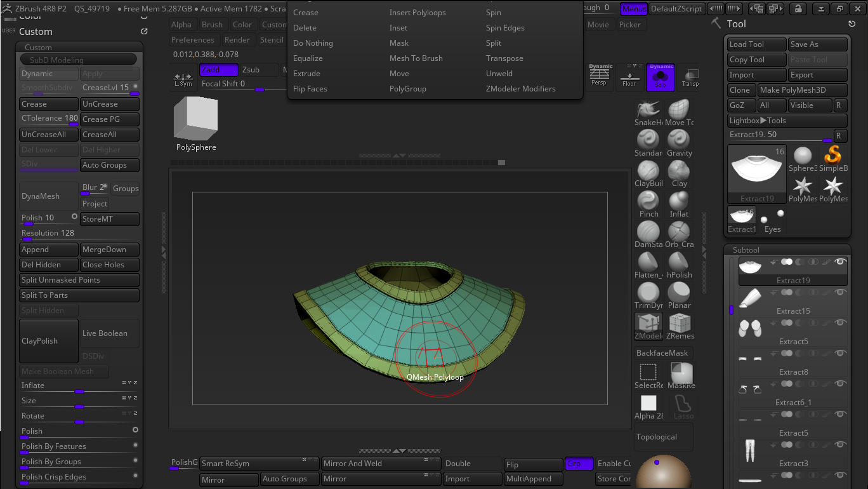Toggle the Grp option

tap(579, 464)
